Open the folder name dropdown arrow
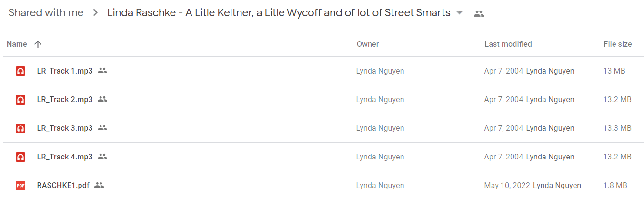This screenshot has height=200, width=644. pyautogui.click(x=459, y=13)
